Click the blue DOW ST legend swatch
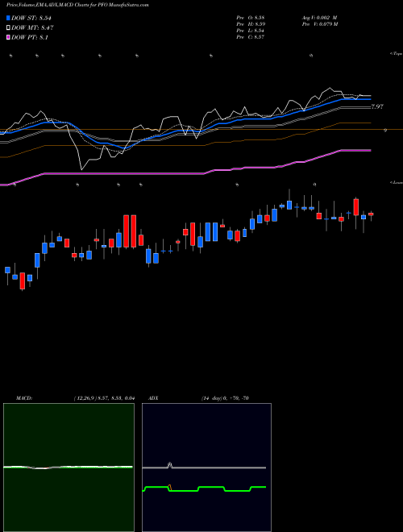Image resolution: width=403 pixels, height=532 pixels. tap(8, 18)
